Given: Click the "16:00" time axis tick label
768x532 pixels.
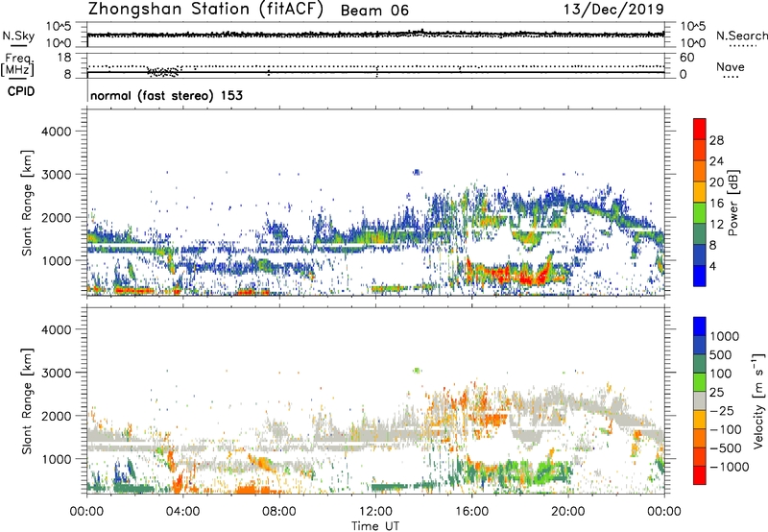Looking at the screenshot, I should click(x=471, y=512).
